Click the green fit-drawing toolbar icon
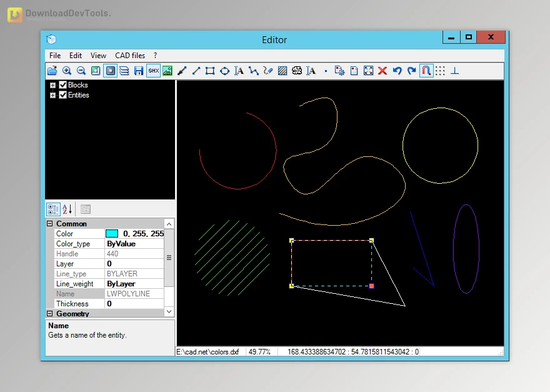The width and height of the screenshot is (550, 392). [x=96, y=71]
